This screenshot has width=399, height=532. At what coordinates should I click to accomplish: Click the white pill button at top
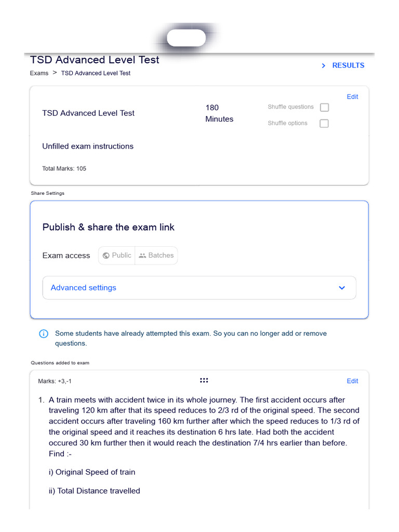(x=187, y=37)
